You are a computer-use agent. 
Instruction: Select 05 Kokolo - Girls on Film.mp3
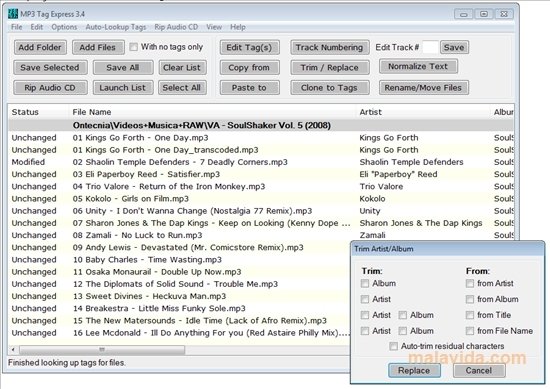click(x=261, y=199)
